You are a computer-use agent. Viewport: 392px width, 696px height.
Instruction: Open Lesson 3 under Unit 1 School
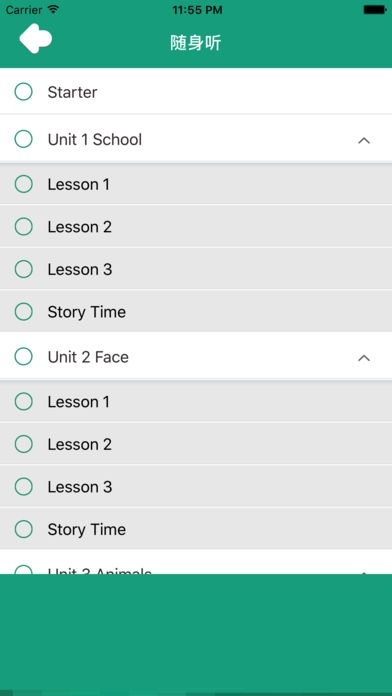tap(196, 269)
